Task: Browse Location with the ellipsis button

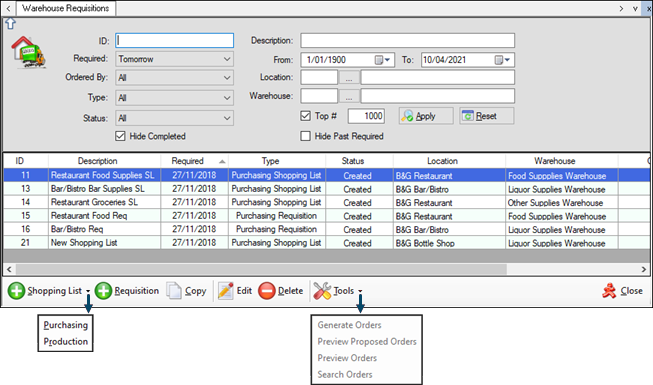Action: click(349, 78)
